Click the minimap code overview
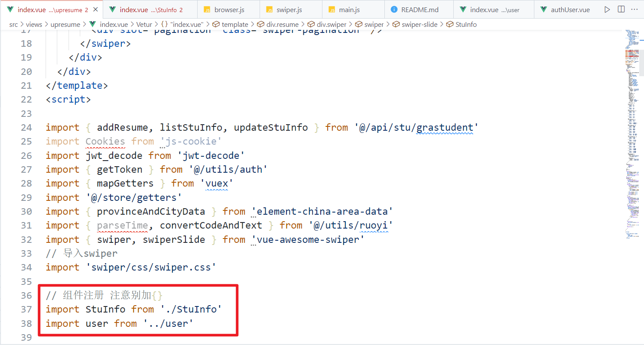The image size is (644, 345). click(633, 130)
